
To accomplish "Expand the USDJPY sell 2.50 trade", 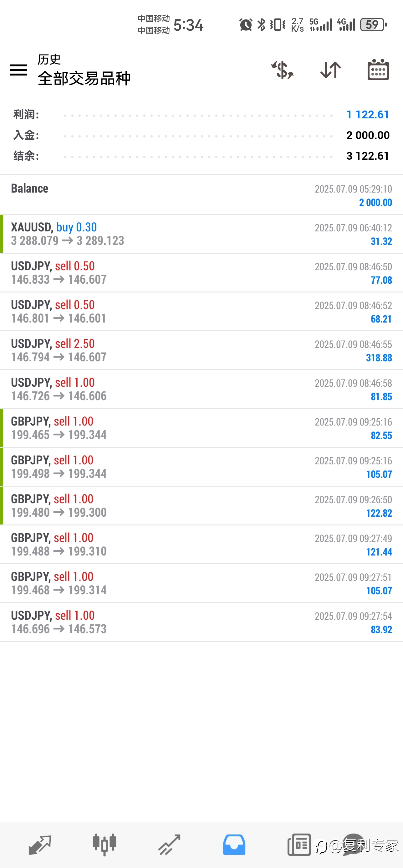I will click(x=201, y=350).
